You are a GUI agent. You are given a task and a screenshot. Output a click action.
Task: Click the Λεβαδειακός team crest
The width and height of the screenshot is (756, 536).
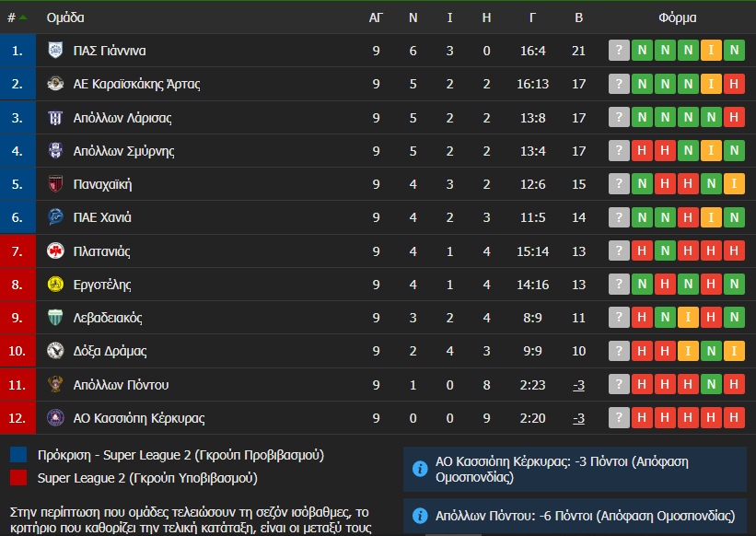pyautogui.click(x=55, y=318)
